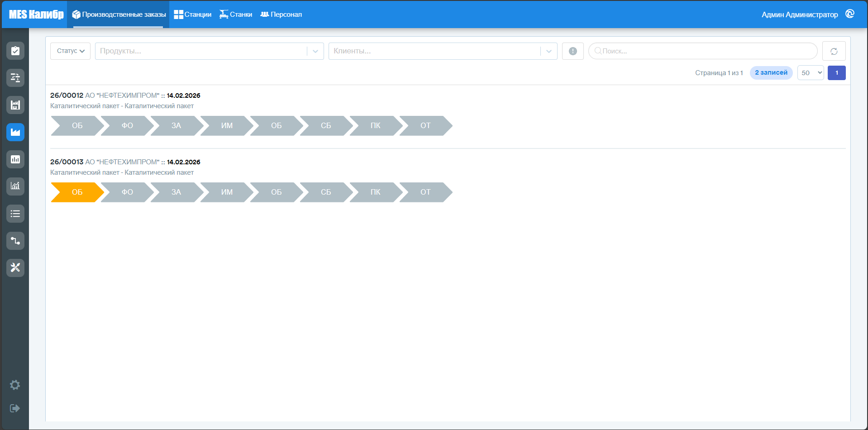Select ЗА step of order 26/00012
This screenshot has width=868, height=430.
[x=176, y=126]
